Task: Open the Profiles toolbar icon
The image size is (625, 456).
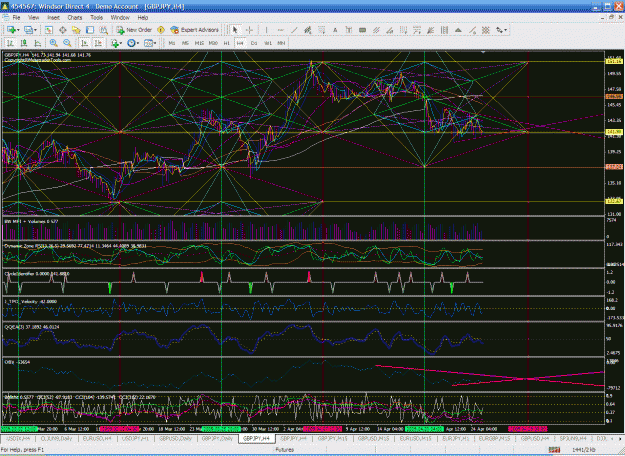Action: coord(28,30)
